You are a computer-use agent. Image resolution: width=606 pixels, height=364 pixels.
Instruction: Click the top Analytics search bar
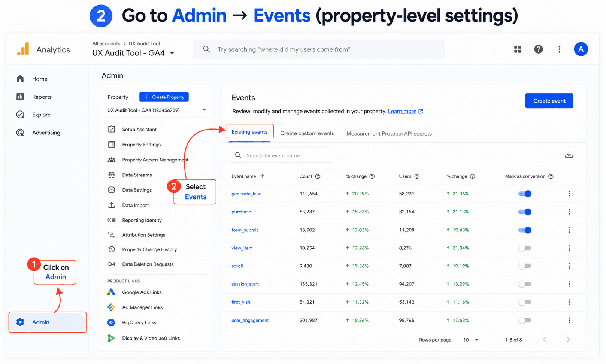[319, 49]
